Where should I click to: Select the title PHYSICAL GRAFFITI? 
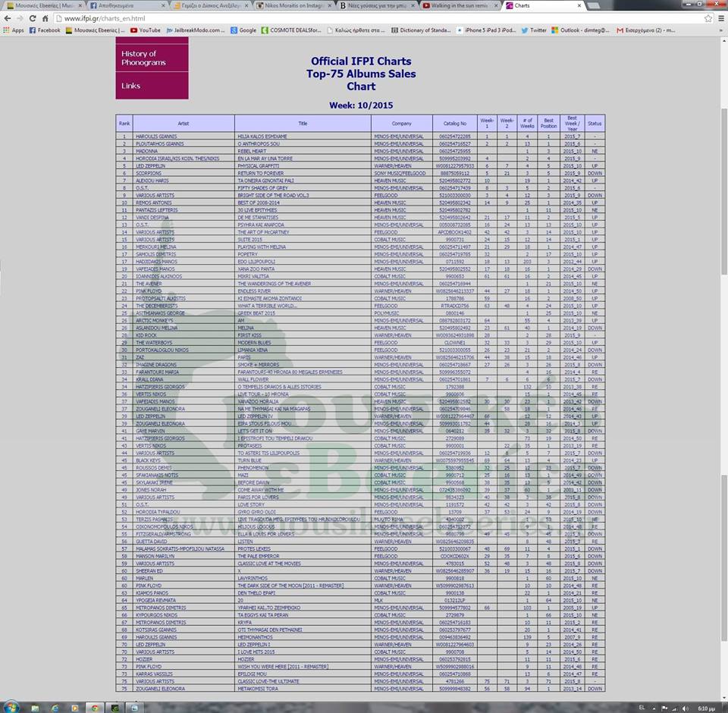tap(259, 166)
